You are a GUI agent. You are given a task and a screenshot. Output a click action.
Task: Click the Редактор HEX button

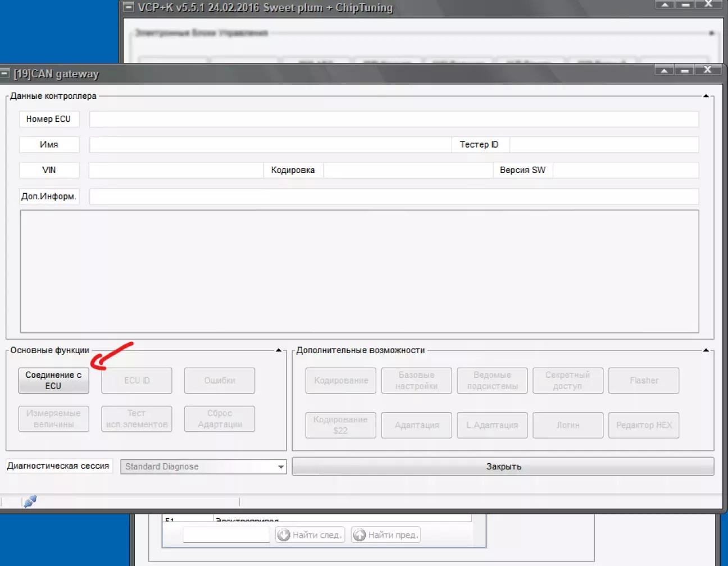click(644, 425)
